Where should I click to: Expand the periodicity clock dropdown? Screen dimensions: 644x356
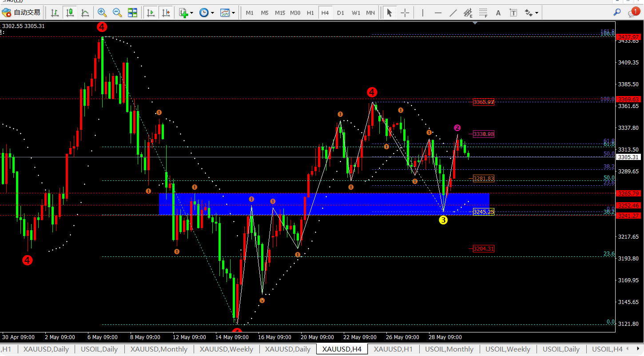pyautogui.click(x=207, y=13)
